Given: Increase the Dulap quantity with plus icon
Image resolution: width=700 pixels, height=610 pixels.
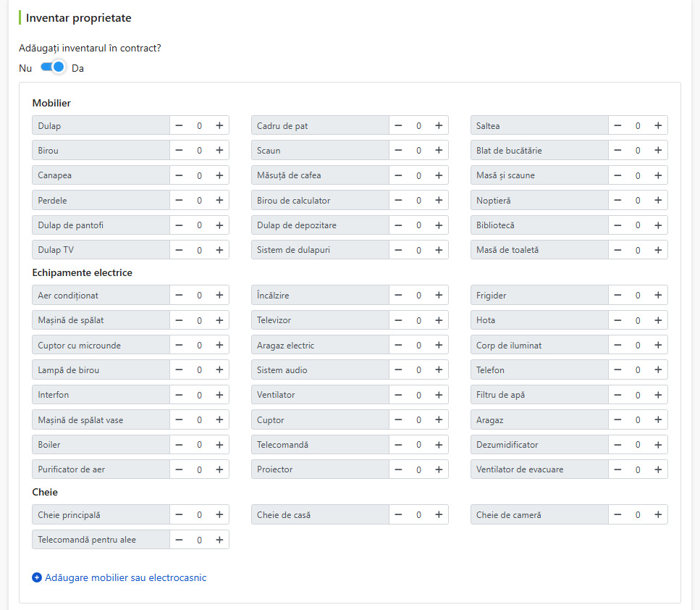Looking at the screenshot, I should (x=219, y=125).
